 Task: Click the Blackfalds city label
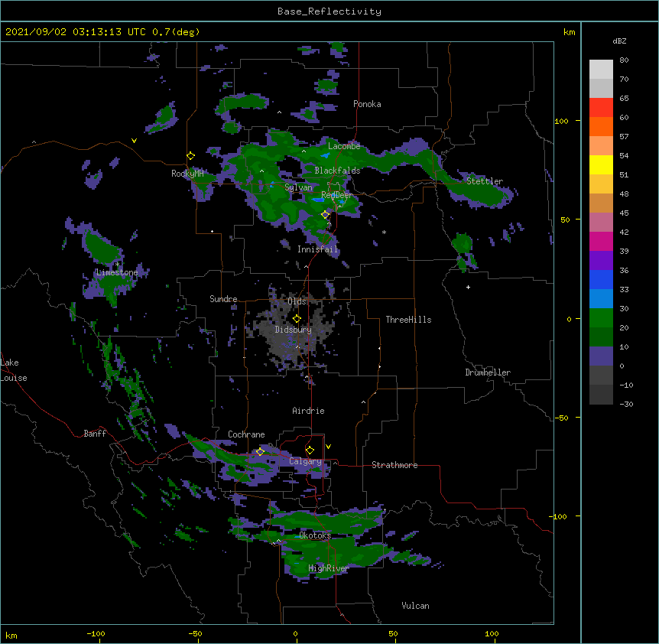point(337,171)
